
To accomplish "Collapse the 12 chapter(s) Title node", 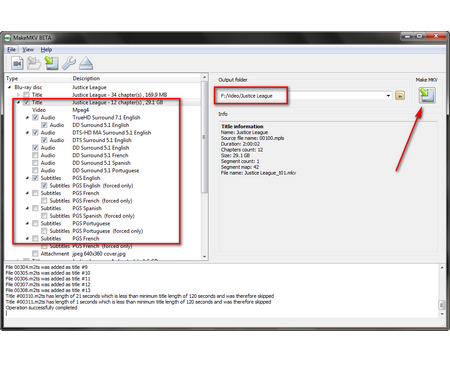I will [18, 102].
